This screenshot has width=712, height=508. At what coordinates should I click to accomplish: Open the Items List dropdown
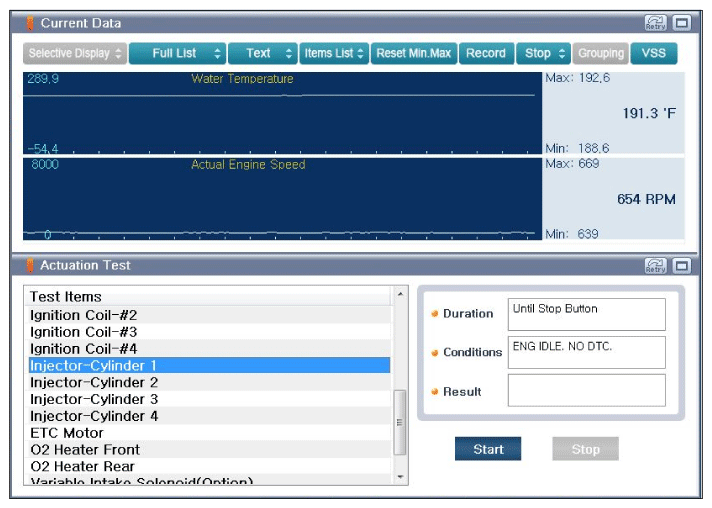tap(334, 54)
